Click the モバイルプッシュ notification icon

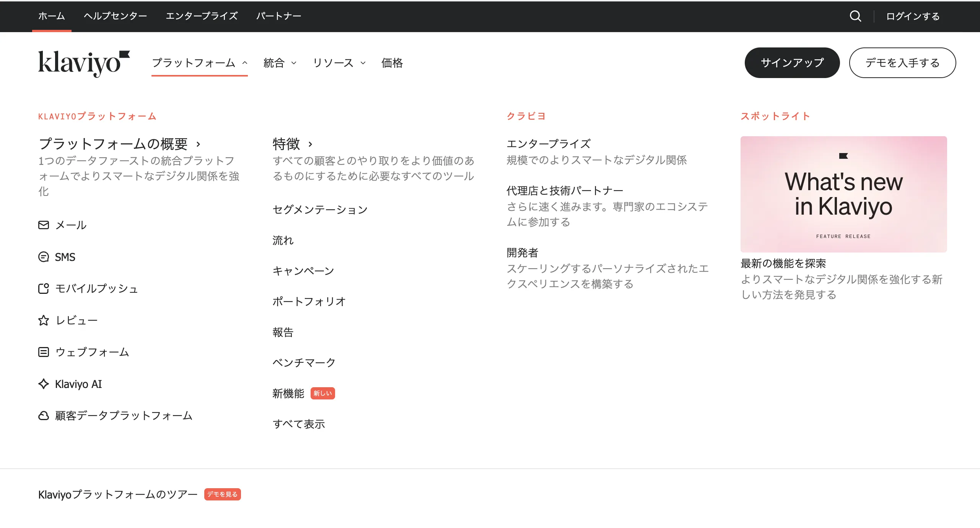(44, 288)
